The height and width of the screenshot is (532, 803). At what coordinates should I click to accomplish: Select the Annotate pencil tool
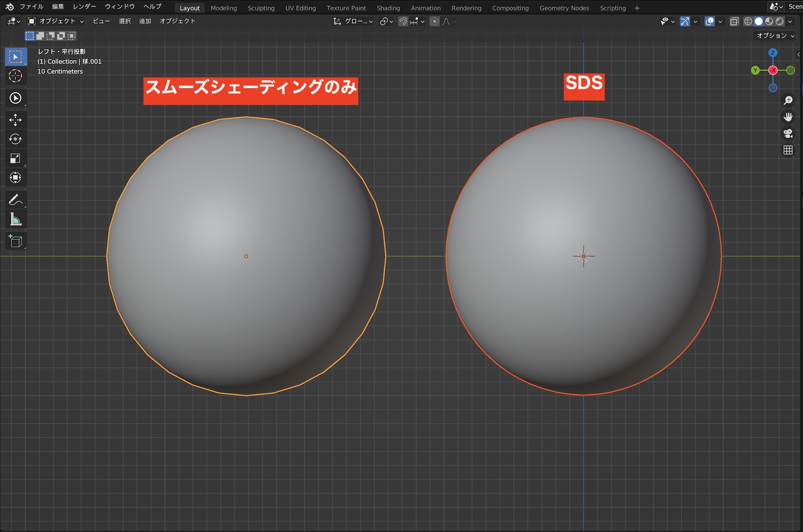coord(15,199)
